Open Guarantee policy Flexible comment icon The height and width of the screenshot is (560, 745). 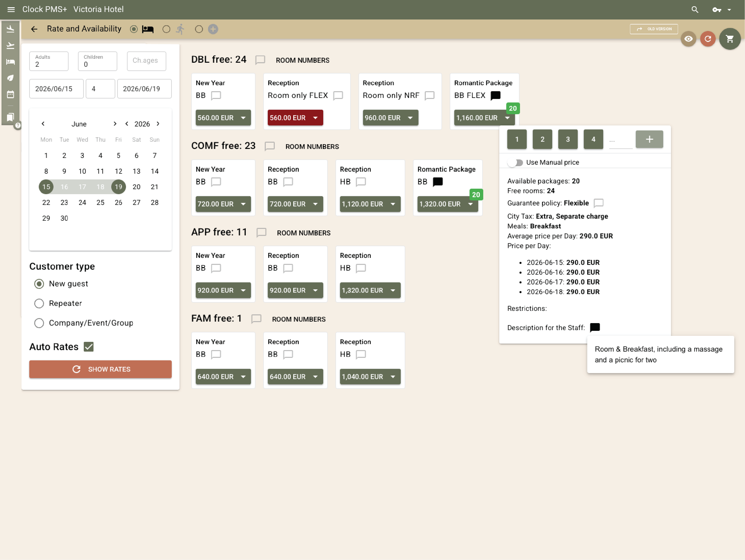coord(598,203)
